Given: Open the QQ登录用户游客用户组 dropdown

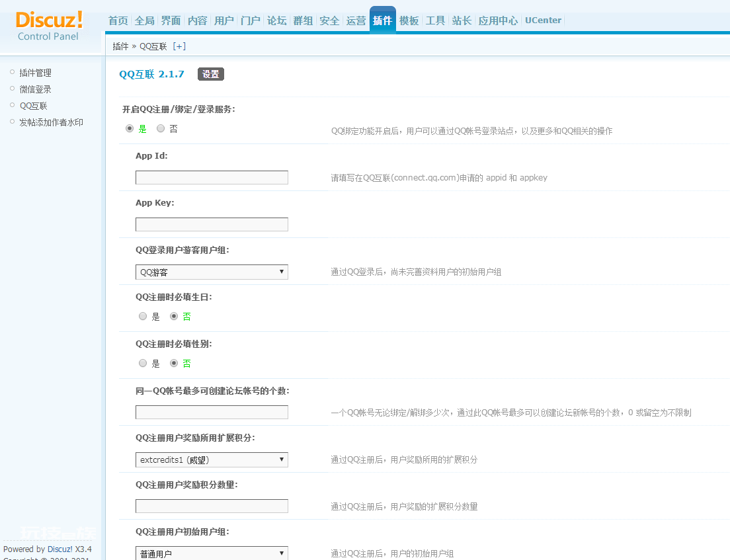Looking at the screenshot, I should pos(212,272).
